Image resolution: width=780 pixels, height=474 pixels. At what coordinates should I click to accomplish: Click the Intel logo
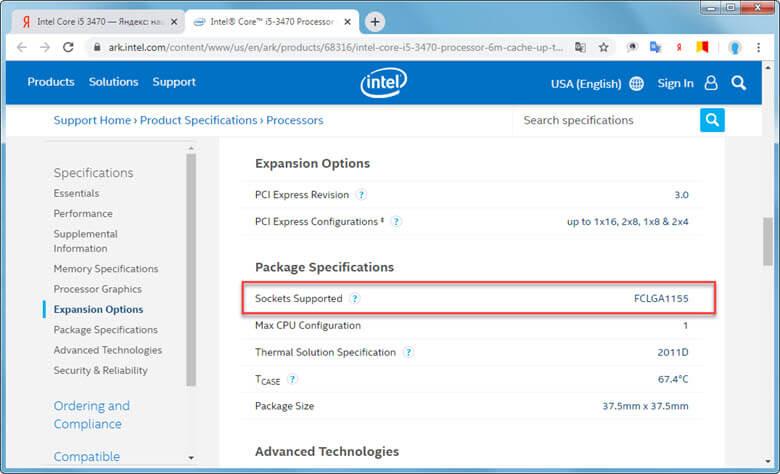384,82
